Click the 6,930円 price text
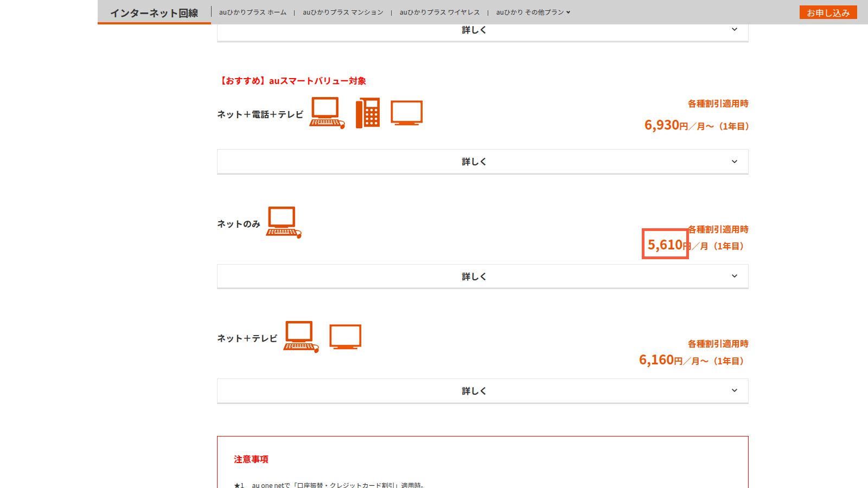The image size is (868, 488). [666, 125]
